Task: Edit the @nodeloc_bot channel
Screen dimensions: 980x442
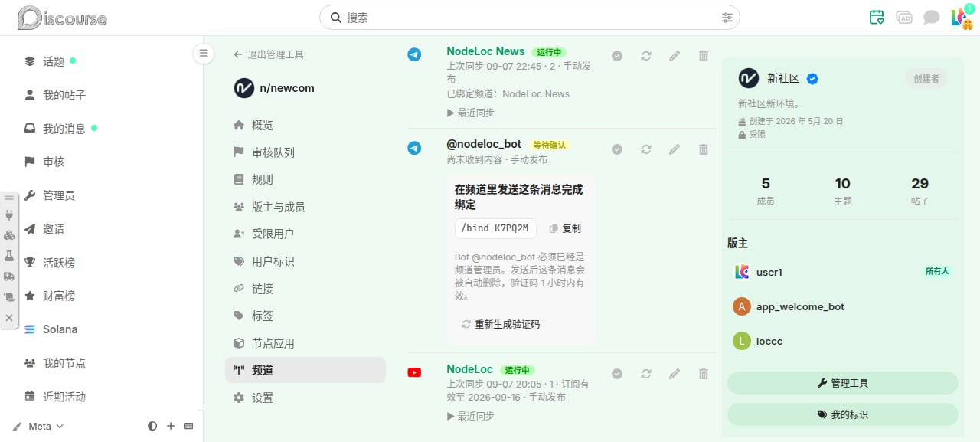Action: (x=675, y=149)
